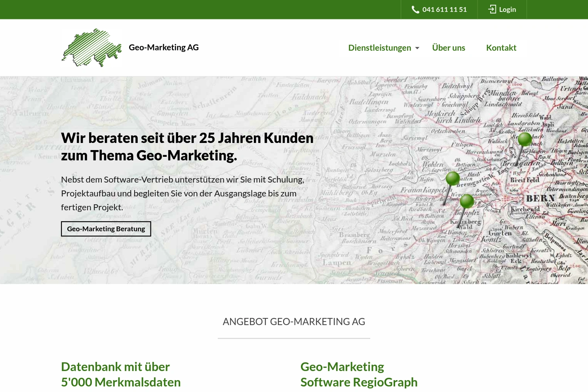This screenshot has height=392, width=588.
Task: Open the Über uns page
Action: pyautogui.click(x=449, y=48)
